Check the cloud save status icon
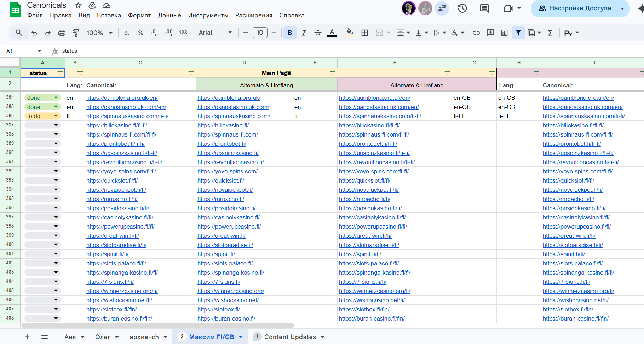This screenshot has width=644, height=344. 107,5
